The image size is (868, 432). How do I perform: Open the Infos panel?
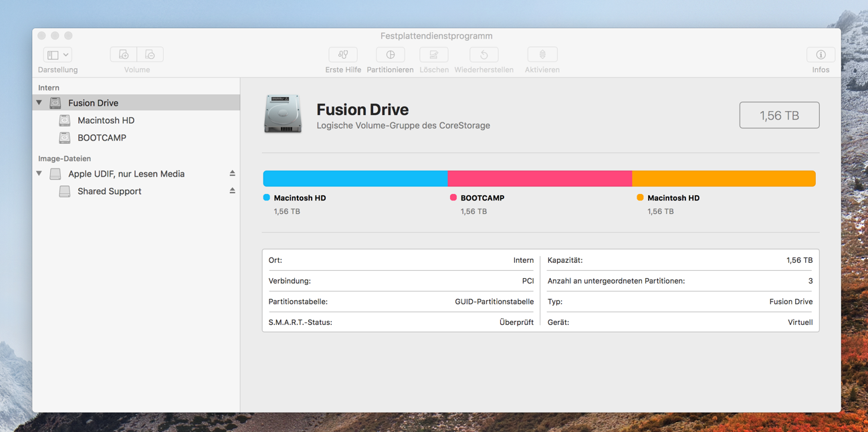(x=821, y=55)
